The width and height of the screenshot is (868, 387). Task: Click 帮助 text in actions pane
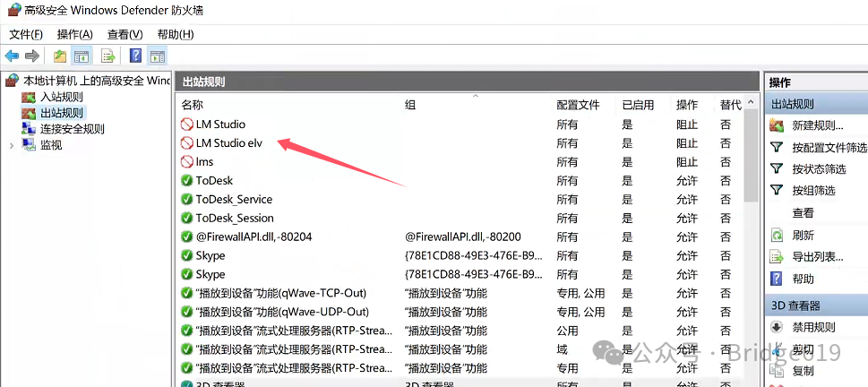point(804,279)
